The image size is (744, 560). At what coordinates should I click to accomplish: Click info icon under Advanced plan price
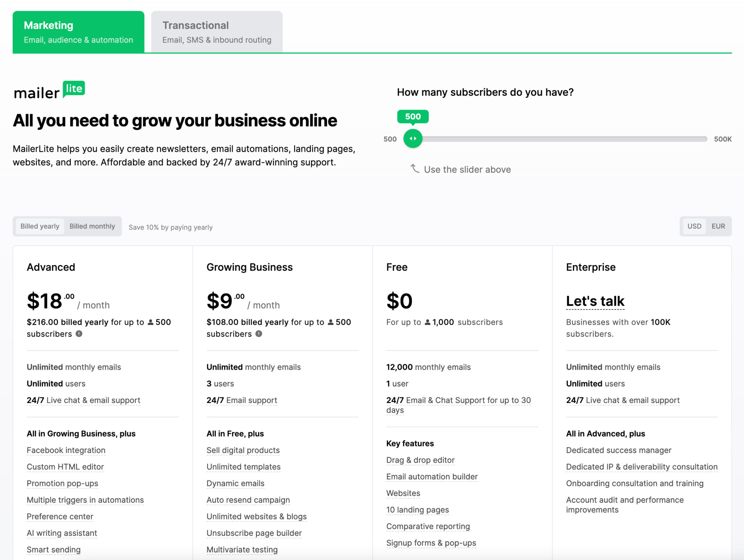pos(79,334)
